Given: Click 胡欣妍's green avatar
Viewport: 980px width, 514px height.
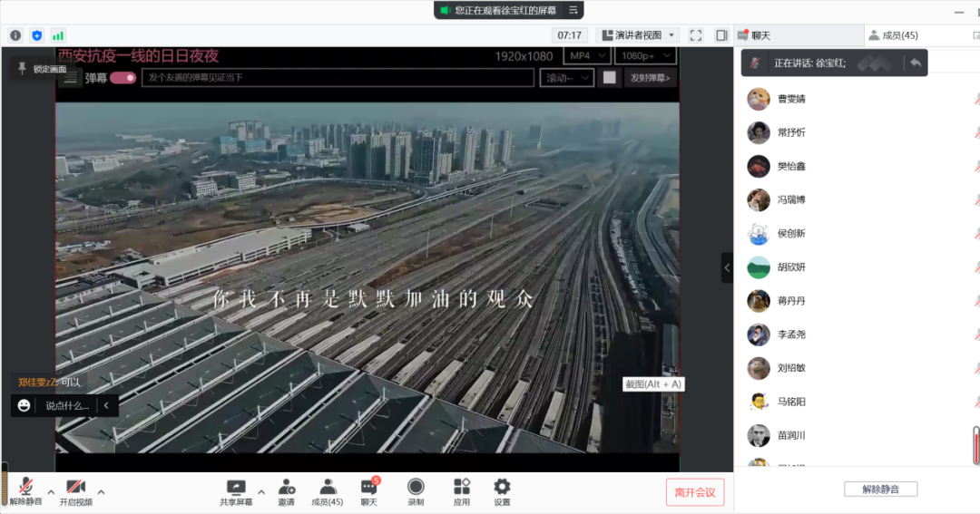Looking at the screenshot, I should coord(758,267).
